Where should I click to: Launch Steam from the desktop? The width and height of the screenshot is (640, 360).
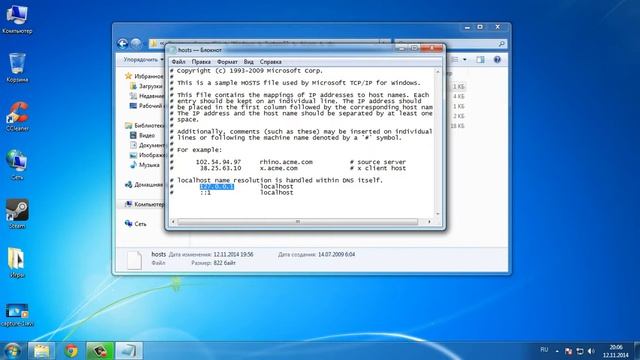coord(17,214)
